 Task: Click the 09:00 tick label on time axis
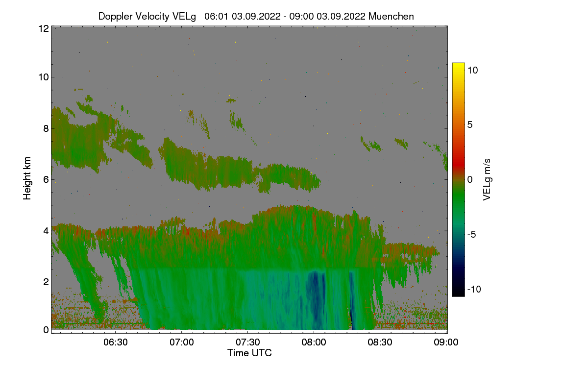pyautogui.click(x=446, y=342)
